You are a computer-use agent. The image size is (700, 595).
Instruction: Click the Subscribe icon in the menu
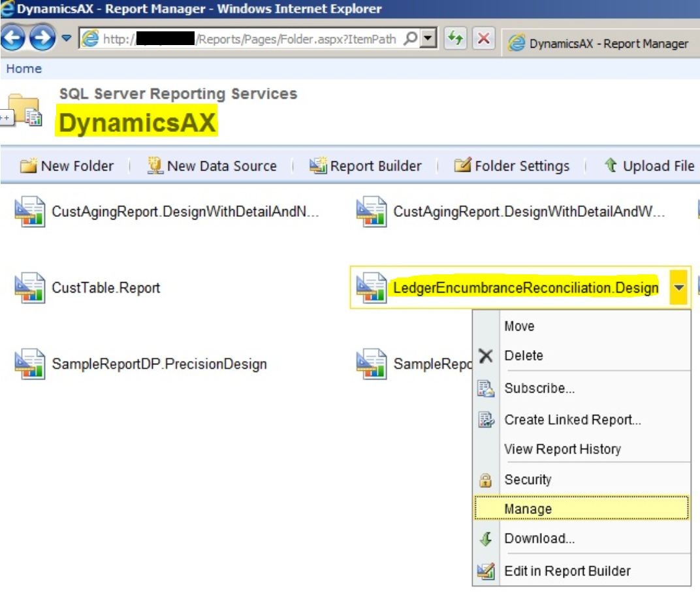(486, 387)
